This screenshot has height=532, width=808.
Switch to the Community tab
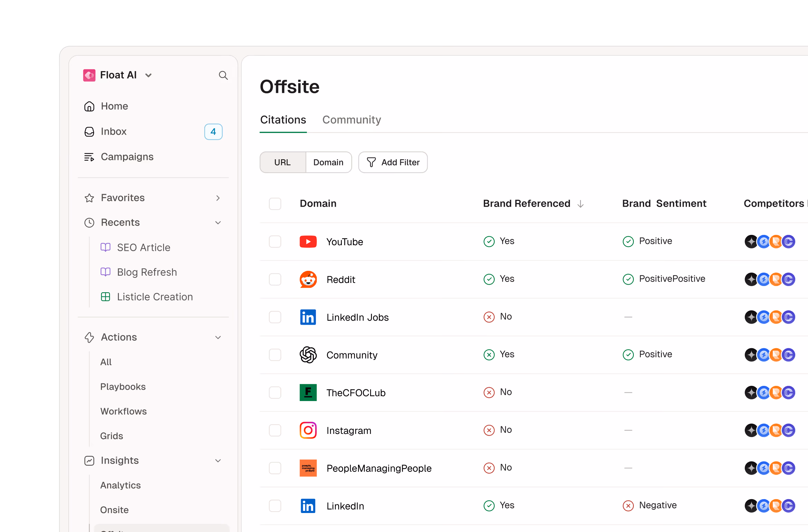[351, 120]
